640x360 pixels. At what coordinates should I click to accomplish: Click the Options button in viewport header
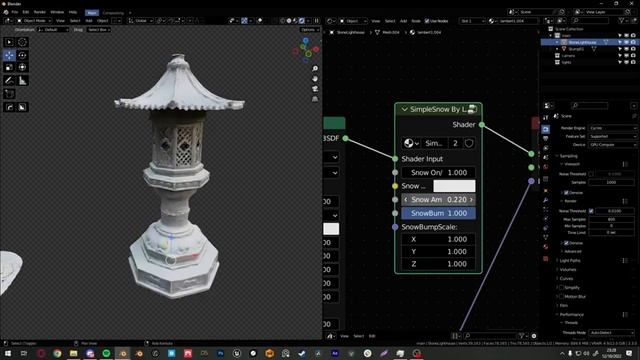(309, 30)
